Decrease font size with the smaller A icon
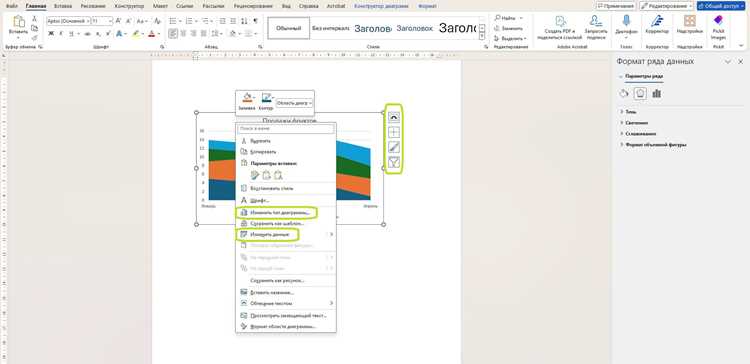The height and width of the screenshot is (364, 750). pyautogui.click(x=128, y=21)
